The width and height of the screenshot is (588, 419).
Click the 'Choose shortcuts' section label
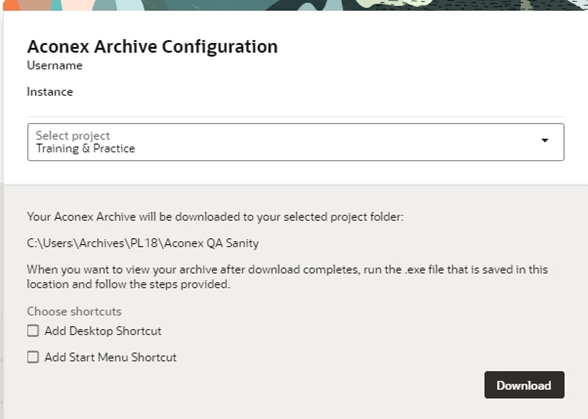(74, 311)
